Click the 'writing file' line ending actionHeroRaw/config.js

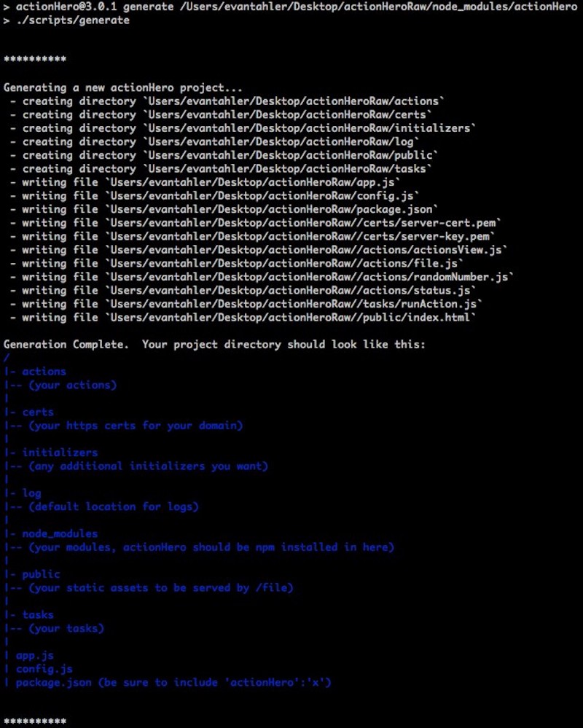214,195
